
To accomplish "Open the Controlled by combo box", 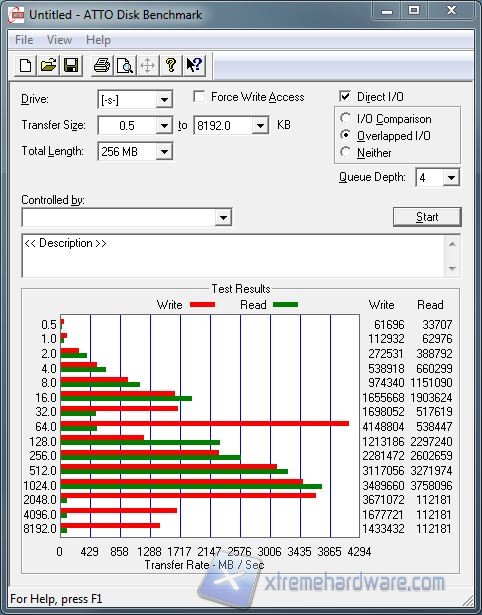I will [127, 217].
